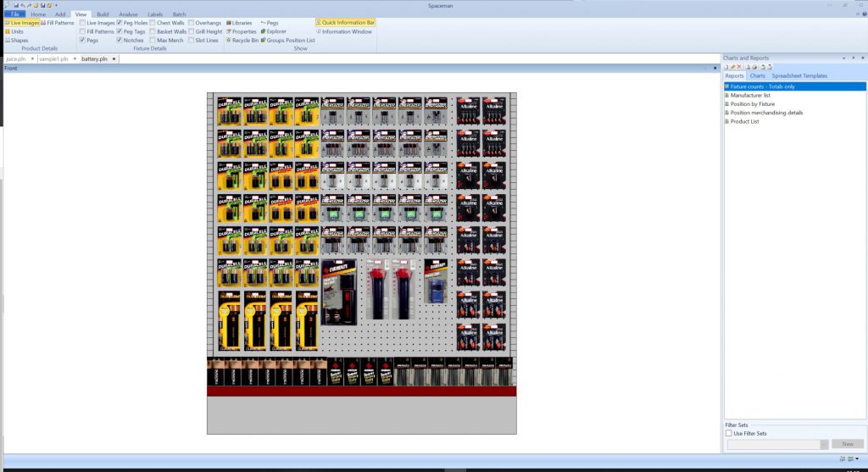Switch to the sample1.pln document tab
This screenshot has height=472, width=868.
coord(53,58)
